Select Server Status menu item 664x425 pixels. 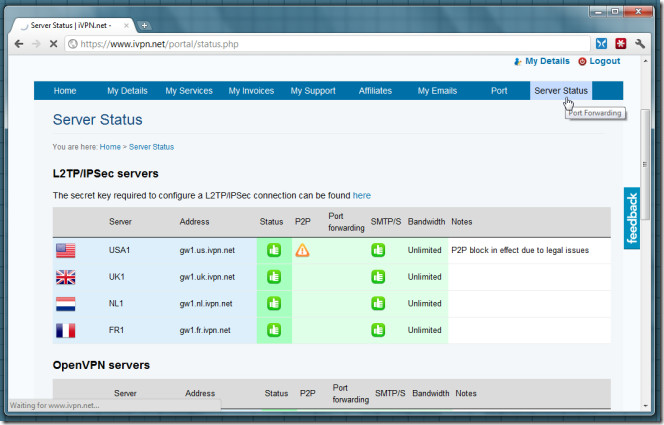coord(561,91)
